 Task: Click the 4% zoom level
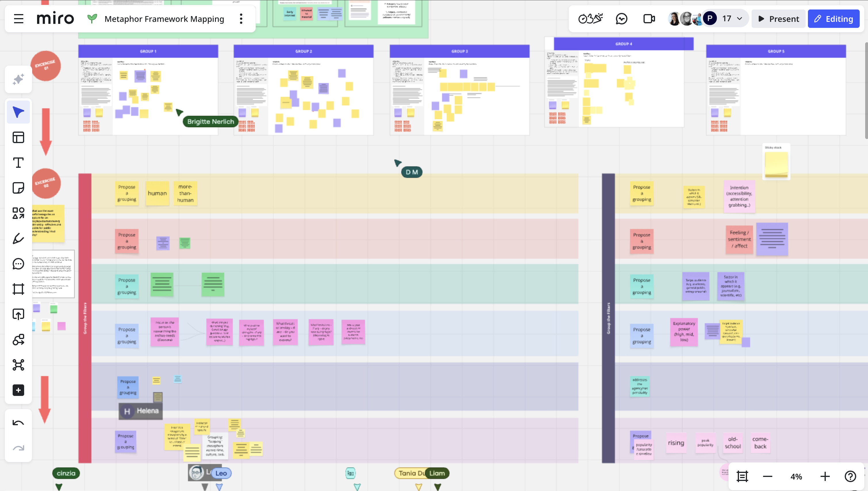click(796, 476)
